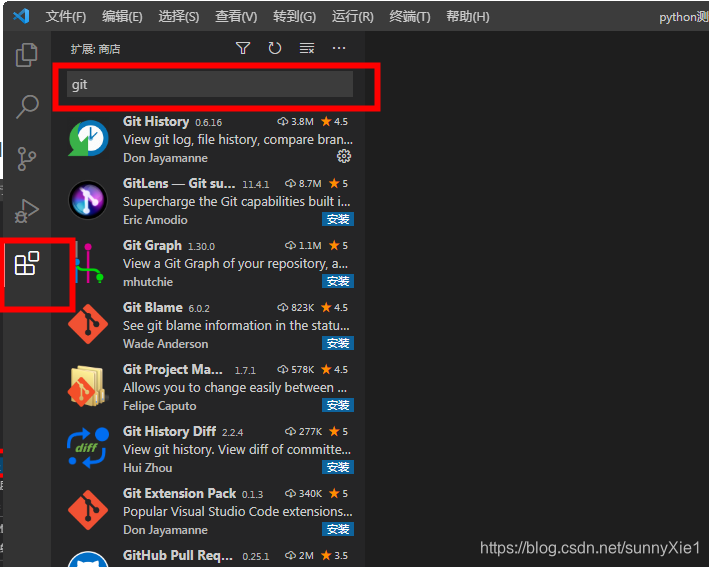
Task: Select the Git Project Ma... title
Action: tap(173, 369)
